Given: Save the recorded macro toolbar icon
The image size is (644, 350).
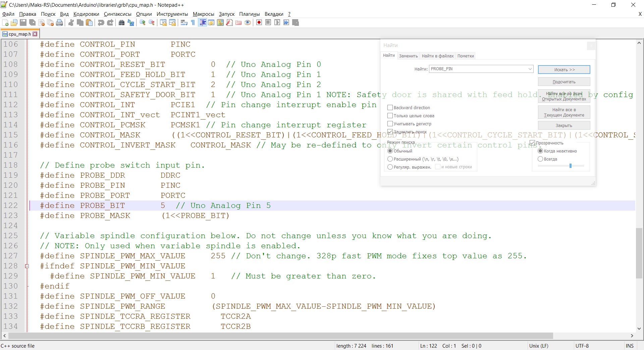Looking at the screenshot, I should click(296, 23).
